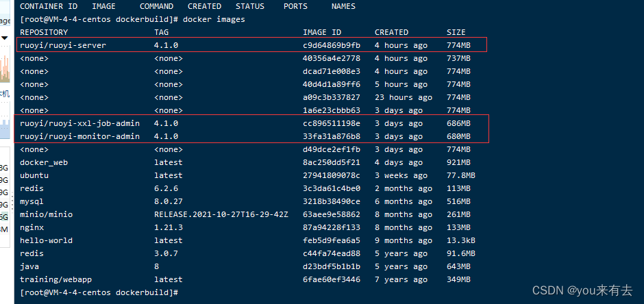Select image ID d23bdf5b1b1b
This screenshot has width=644, height=304.
(x=332, y=266)
